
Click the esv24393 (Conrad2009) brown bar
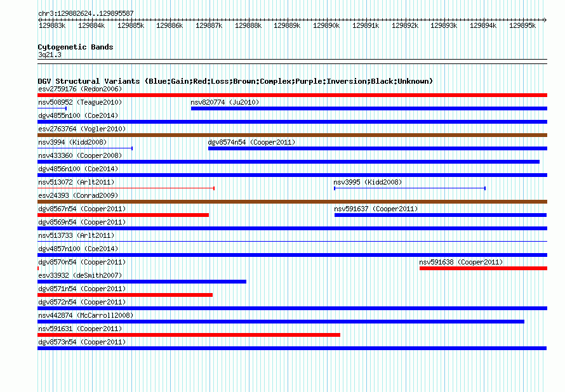click(292, 202)
